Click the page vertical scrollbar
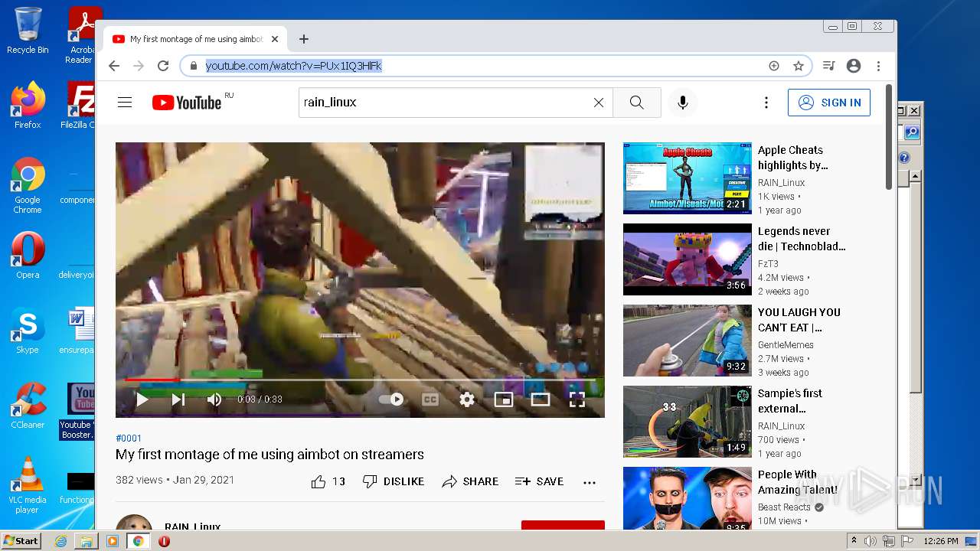The width and height of the screenshot is (980, 551). click(889, 136)
